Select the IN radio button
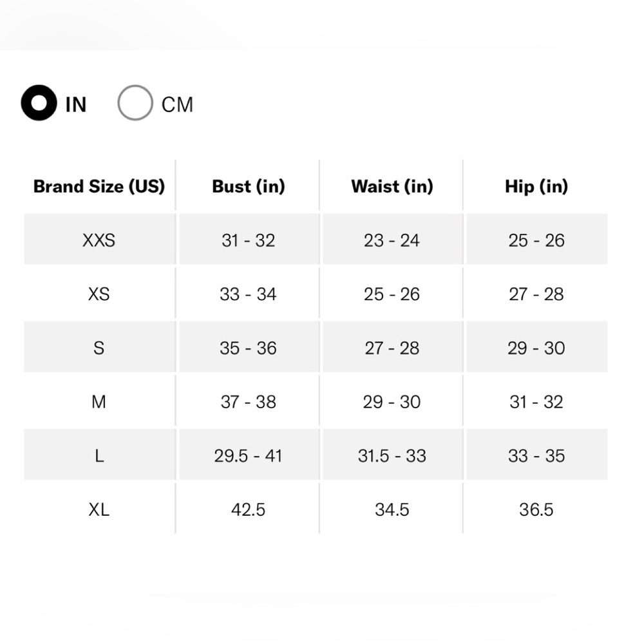Viewport: 644px width, 644px height. [x=39, y=103]
